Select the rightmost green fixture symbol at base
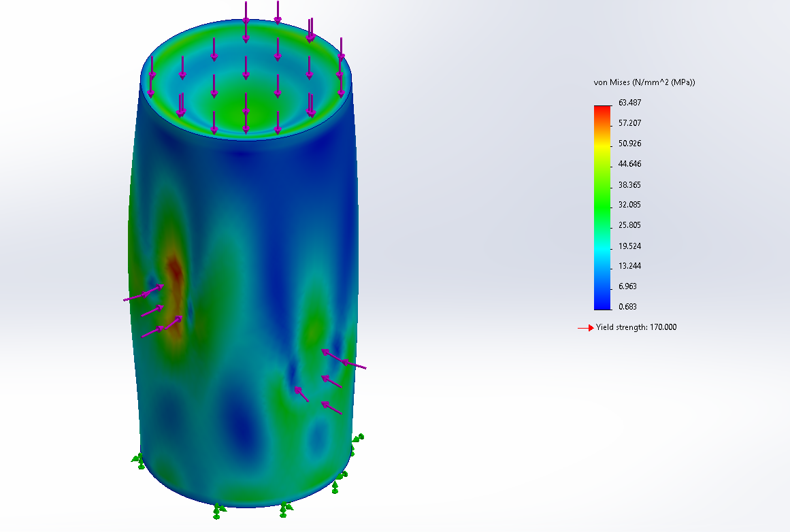This screenshot has width=790, height=532. 357,439
